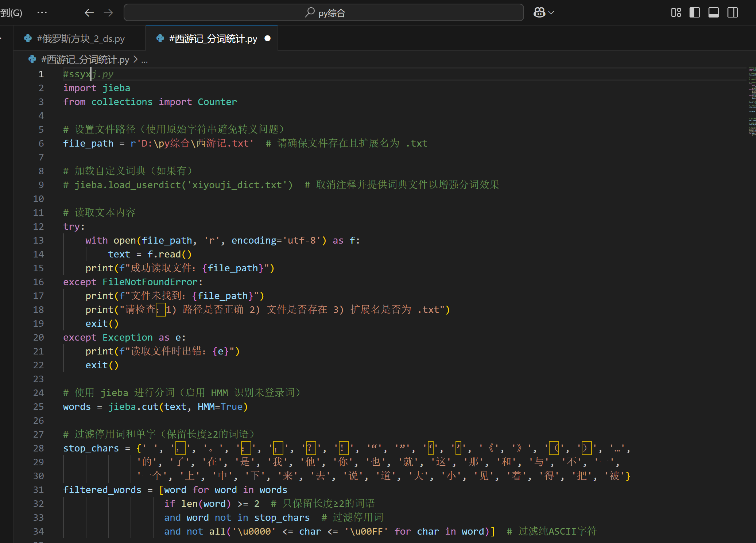
Task: Open the Copilot dropdown arrow
Action: pyautogui.click(x=551, y=13)
